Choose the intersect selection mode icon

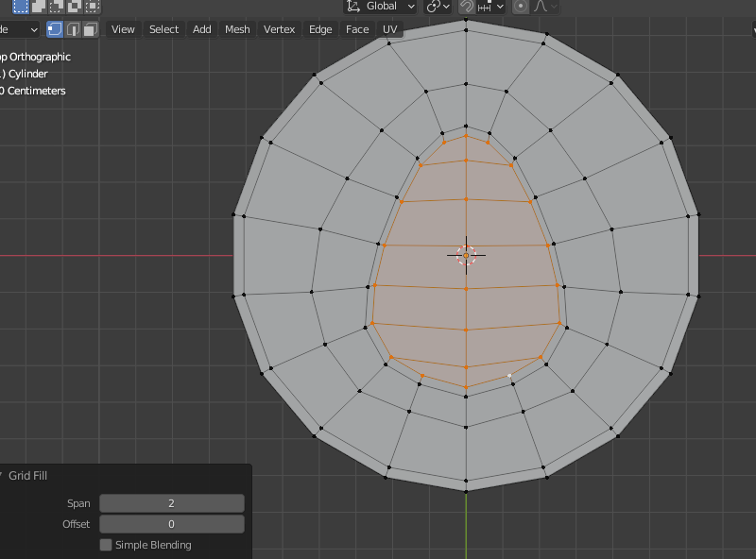92,7
